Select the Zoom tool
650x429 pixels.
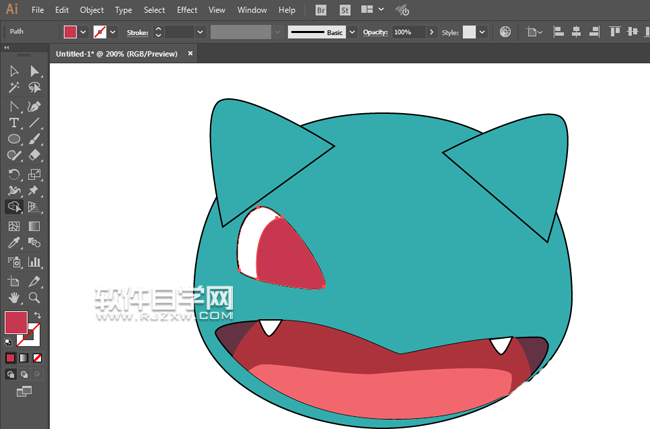coord(35,297)
